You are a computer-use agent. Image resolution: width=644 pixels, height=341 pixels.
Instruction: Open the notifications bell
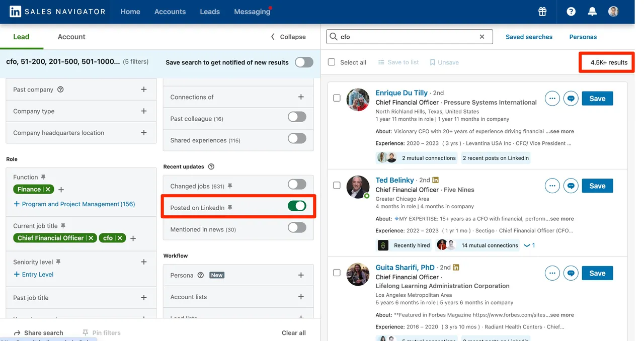coord(592,12)
